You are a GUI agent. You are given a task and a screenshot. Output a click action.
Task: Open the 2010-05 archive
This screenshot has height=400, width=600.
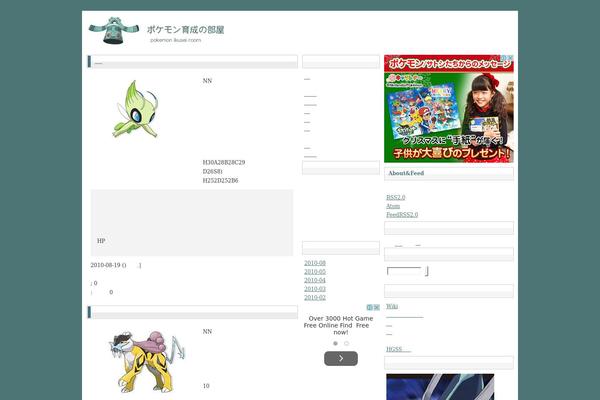(x=315, y=272)
